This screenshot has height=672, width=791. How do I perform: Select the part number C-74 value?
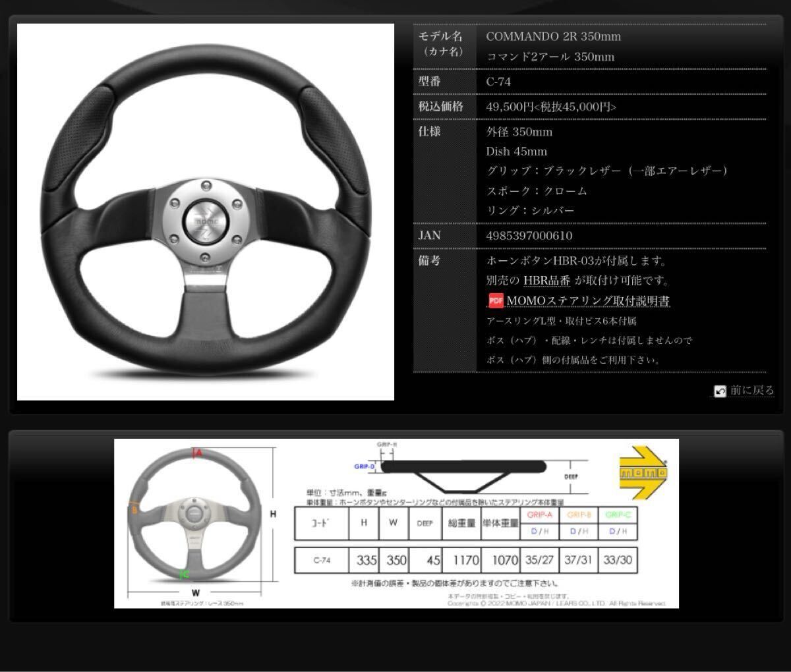(x=498, y=82)
